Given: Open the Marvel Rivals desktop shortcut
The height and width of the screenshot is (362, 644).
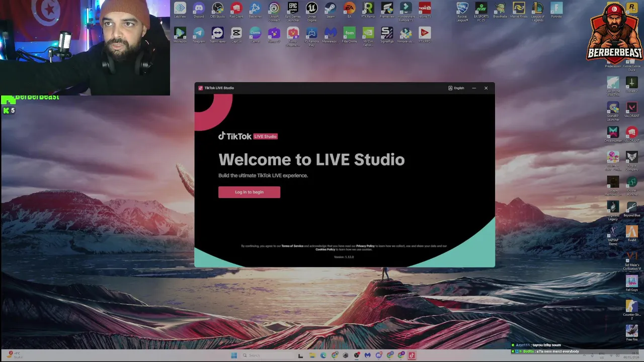Looking at the screenshot, I should pyautogui.click(x=519, y=10).
